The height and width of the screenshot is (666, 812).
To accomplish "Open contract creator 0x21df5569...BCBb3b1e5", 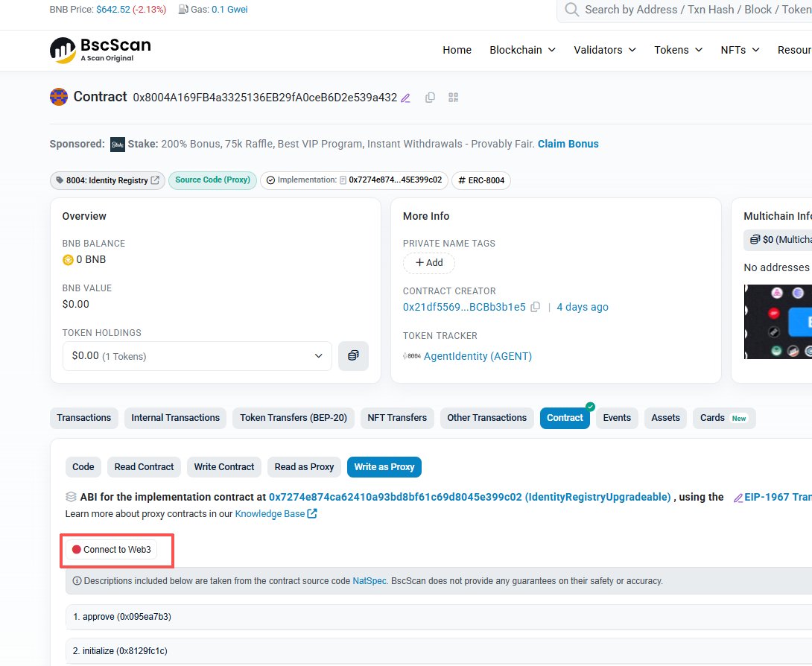I will click(x=464, y=307).
